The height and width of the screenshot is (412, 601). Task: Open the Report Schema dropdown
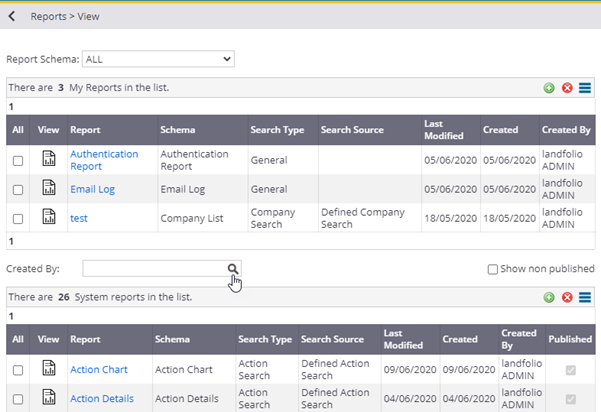[158, 59]
